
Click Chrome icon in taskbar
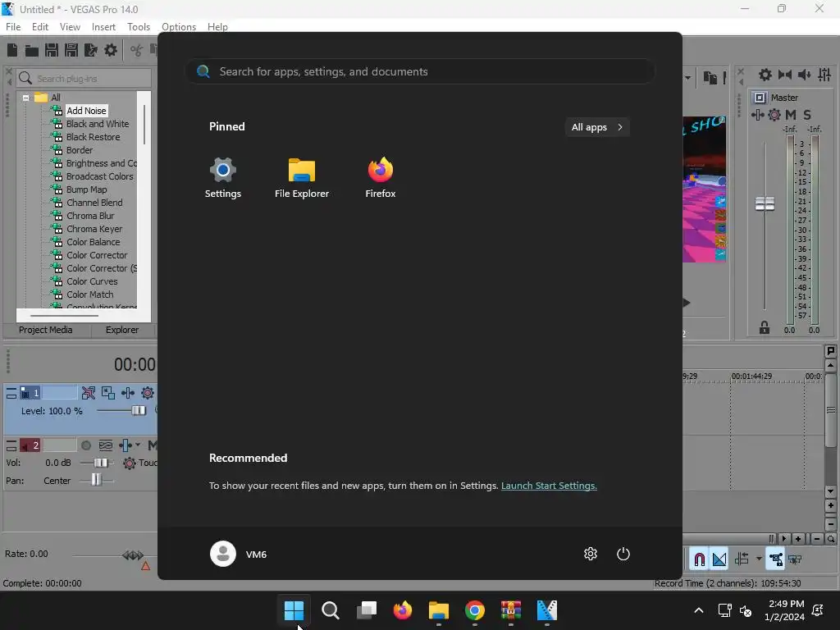click(x=475, y=610)
